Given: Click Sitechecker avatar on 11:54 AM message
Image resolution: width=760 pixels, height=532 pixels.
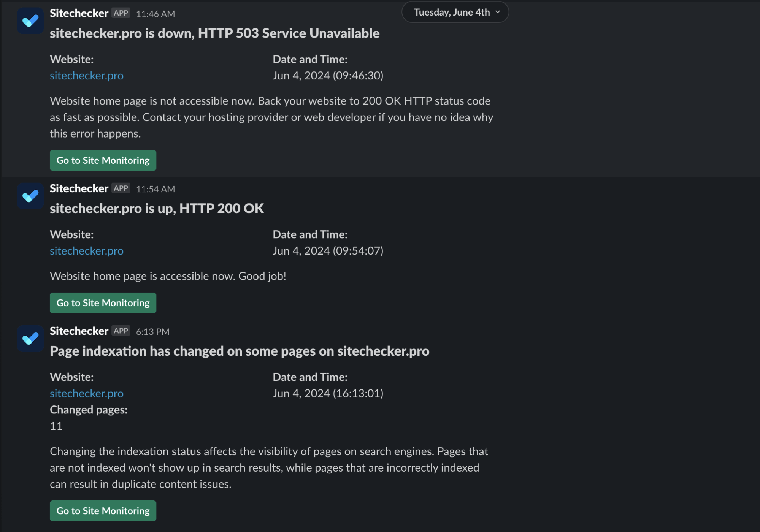Looking at the screenshot, I should (30, 196).
